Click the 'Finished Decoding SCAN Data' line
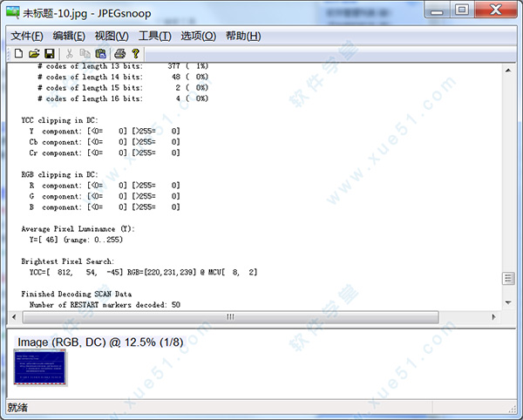 coord(77,294)
